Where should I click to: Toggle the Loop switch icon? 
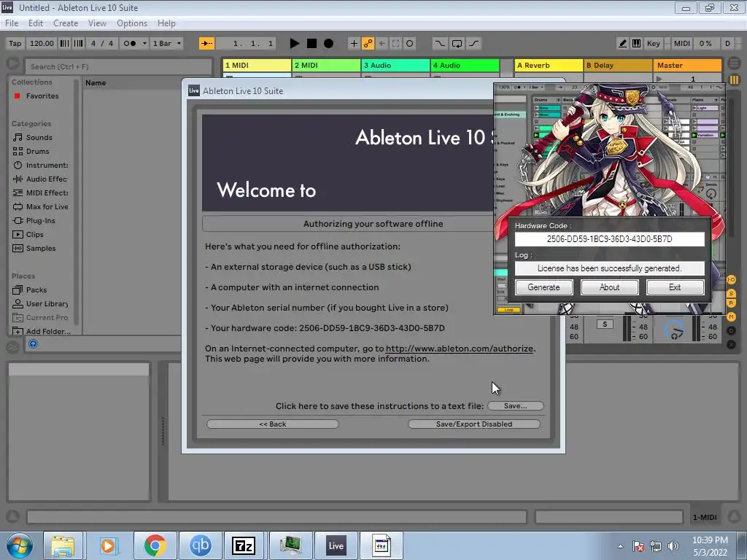coord(457,43)
